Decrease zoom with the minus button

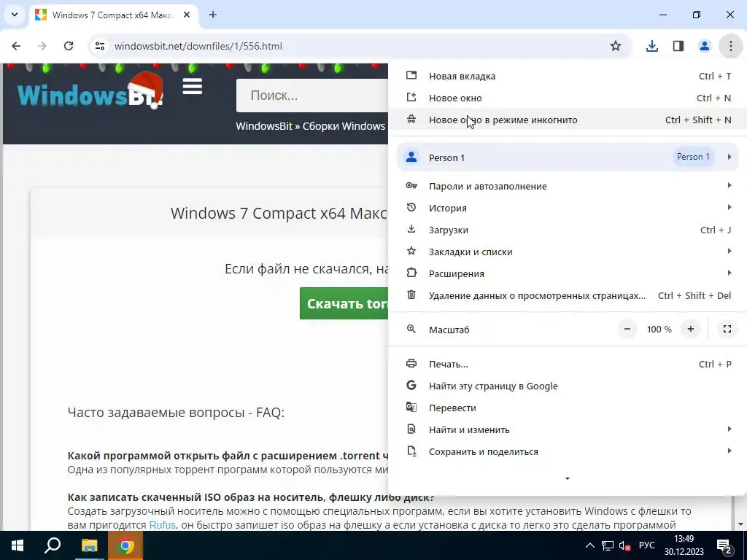627,329
